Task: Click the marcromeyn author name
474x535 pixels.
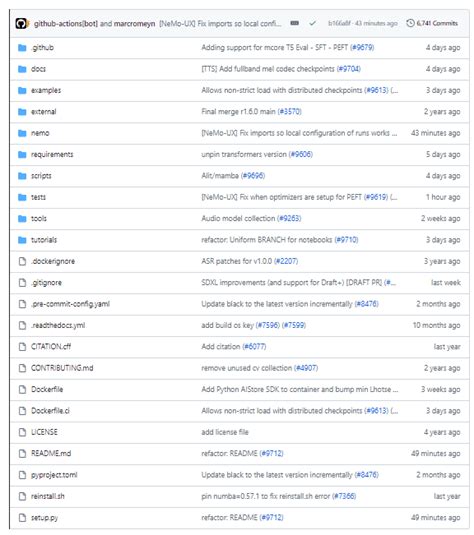Action: (134, 24)
